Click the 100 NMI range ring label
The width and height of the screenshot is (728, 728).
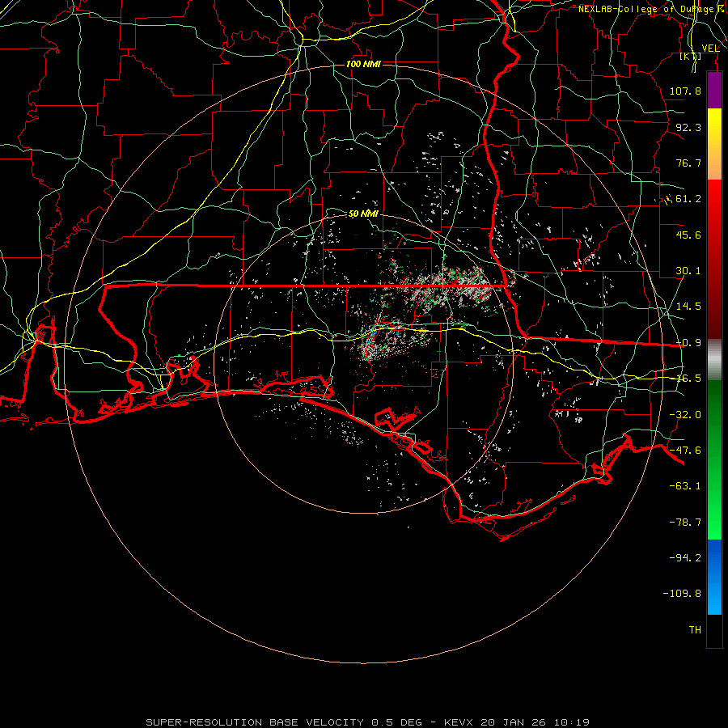(363, 64)
